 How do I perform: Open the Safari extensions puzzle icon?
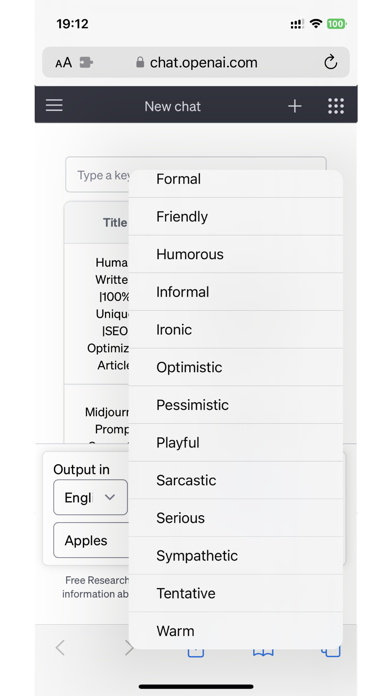(x=86, y=62)
